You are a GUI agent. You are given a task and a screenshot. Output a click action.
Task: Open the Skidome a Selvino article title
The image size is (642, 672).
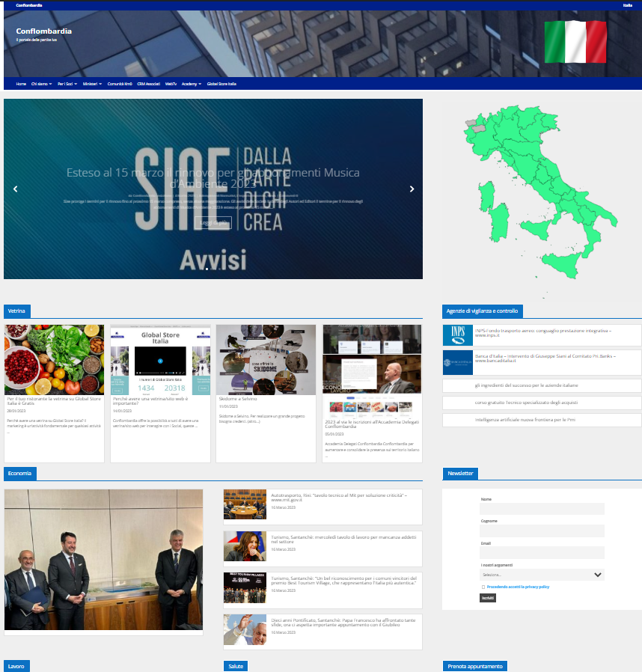click(238, 399)
